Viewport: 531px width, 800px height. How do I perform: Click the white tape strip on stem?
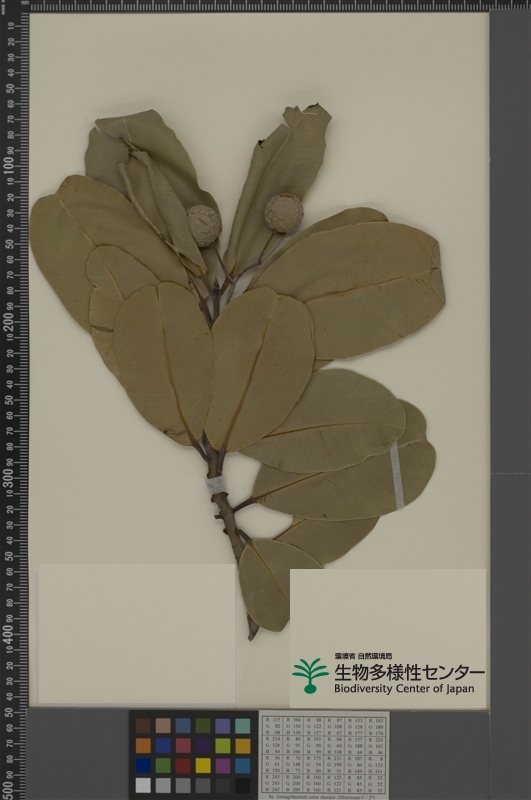pos(216,485)
